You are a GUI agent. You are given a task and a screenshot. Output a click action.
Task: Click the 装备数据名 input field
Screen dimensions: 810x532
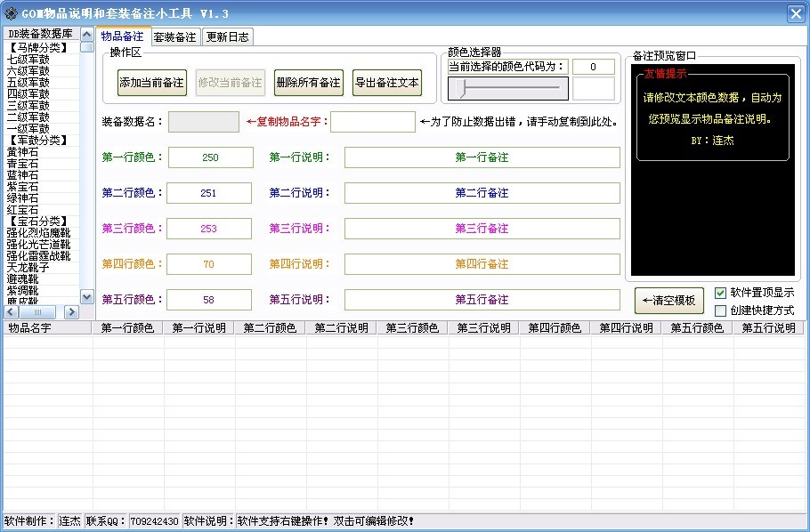[x=204, y=122]
